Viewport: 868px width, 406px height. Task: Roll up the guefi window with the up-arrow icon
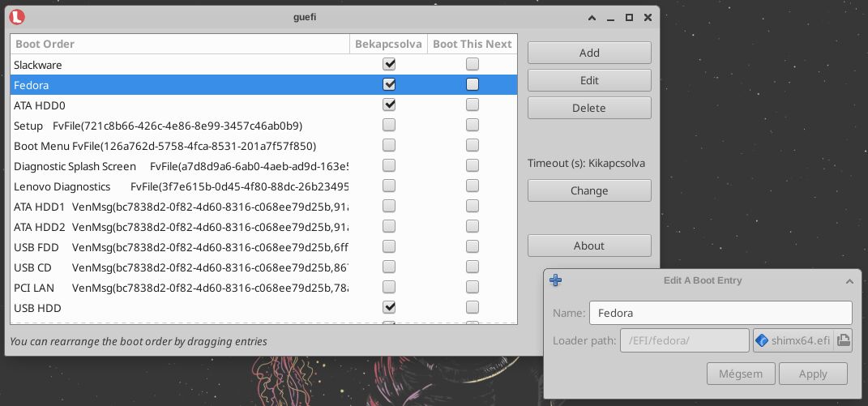pos(592,18)
